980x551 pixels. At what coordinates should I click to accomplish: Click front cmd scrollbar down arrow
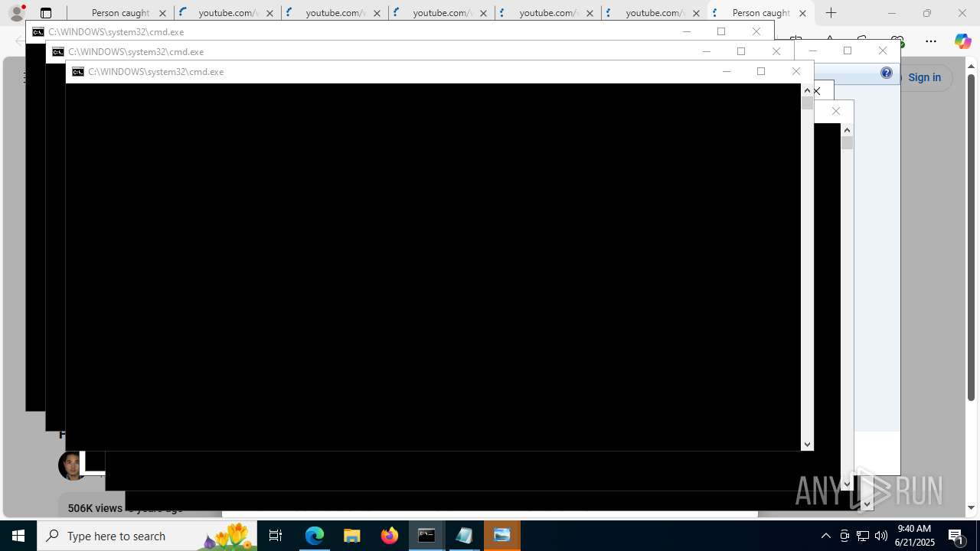point(807,445)
